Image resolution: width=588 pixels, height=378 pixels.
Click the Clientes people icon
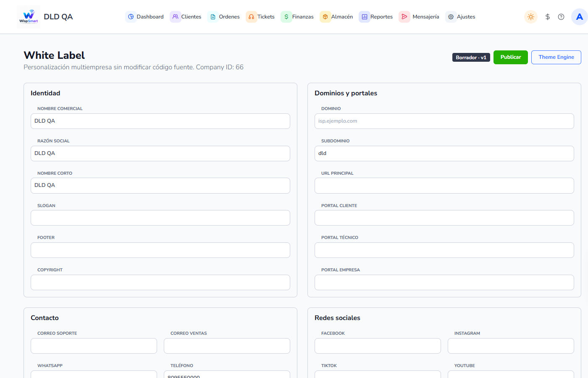tap(176, 17)
